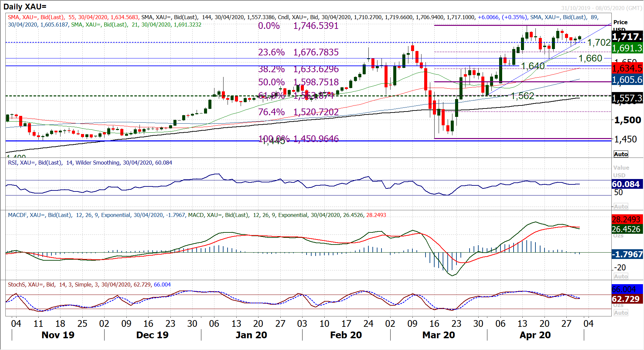Click the red 55 SMA value tag 1,634.5
This screenshot has height=350, width=644.
click(x=627, y=69)
